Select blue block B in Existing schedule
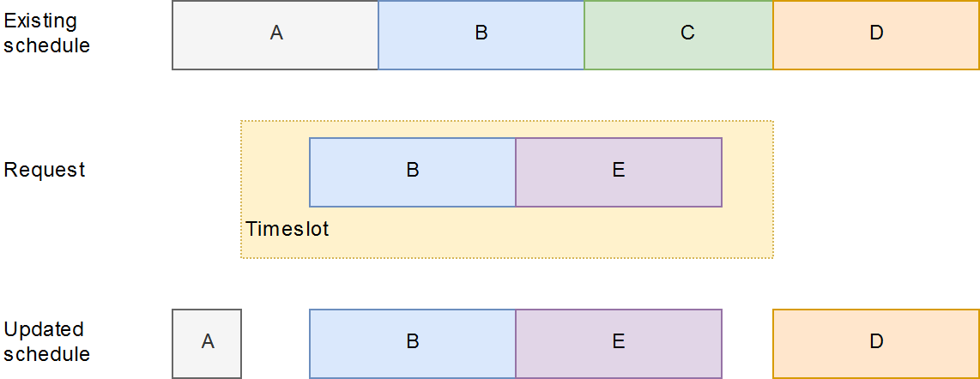This screenshot has height=379, width=980. tap(481, 35)
